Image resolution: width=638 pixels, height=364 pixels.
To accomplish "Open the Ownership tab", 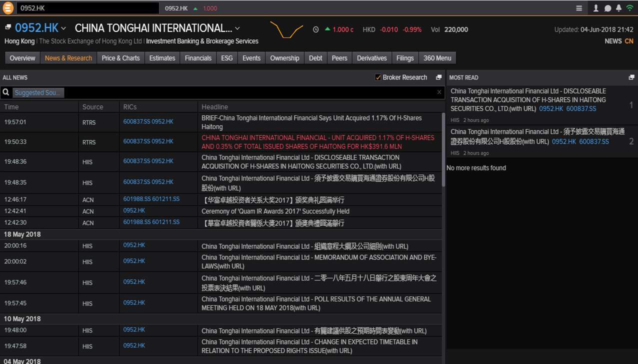I will [x=284, y=58].
